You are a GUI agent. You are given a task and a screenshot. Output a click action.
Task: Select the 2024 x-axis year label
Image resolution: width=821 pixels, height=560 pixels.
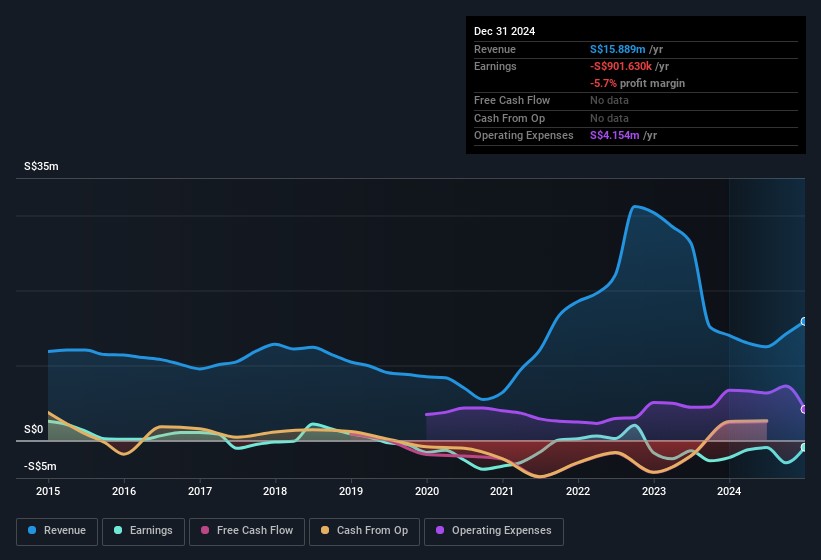[x=729, y=491]
